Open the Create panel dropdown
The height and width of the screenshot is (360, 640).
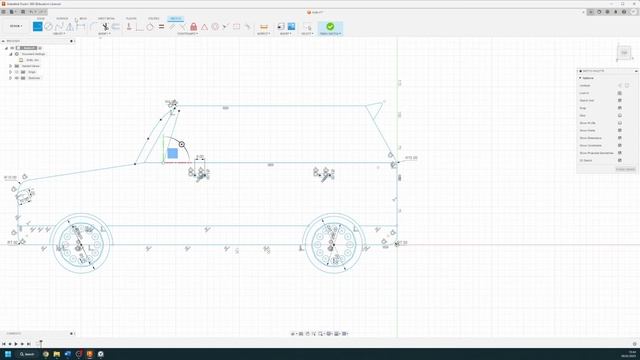59,33
